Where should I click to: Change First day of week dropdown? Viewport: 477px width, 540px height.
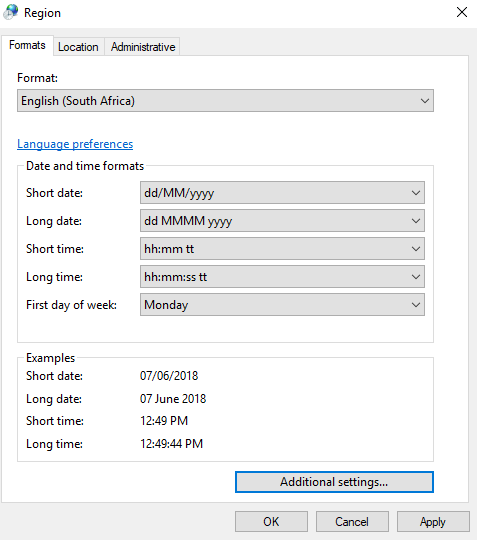[282, 304]
